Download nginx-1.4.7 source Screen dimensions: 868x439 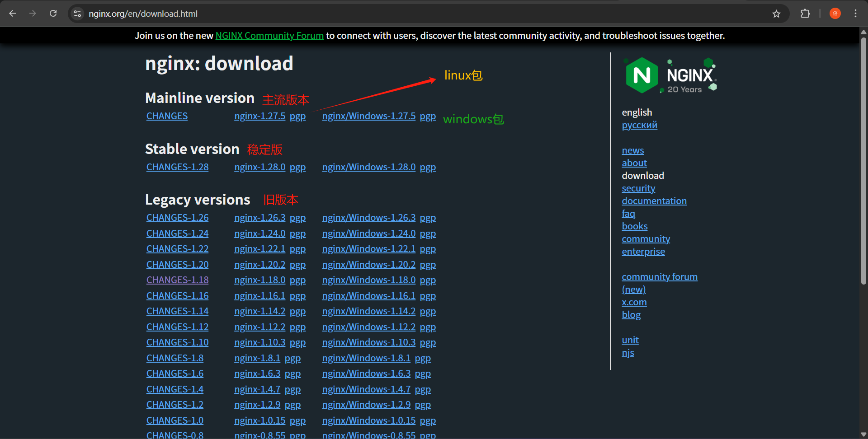coord(257,389)
